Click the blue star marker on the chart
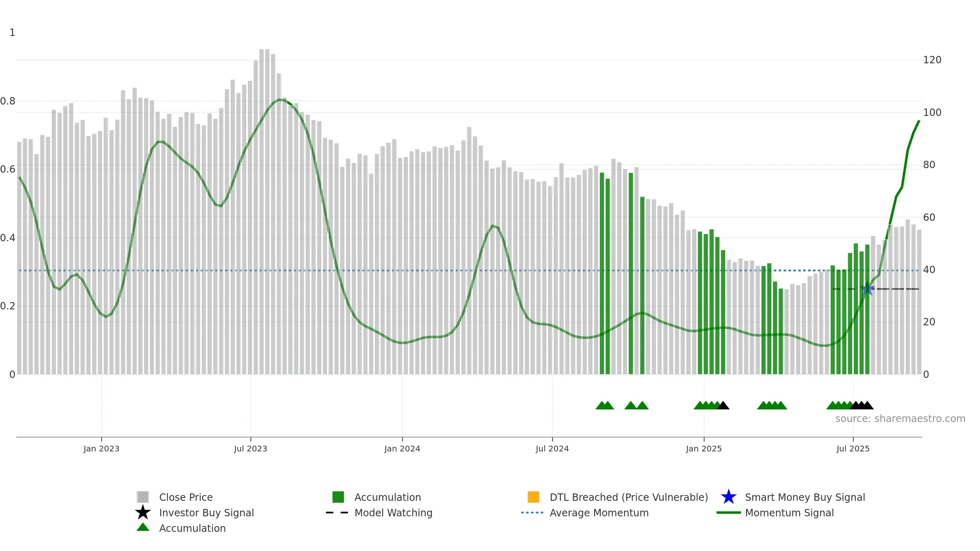This screenshot has height=551, width=980. pos(867,289)
